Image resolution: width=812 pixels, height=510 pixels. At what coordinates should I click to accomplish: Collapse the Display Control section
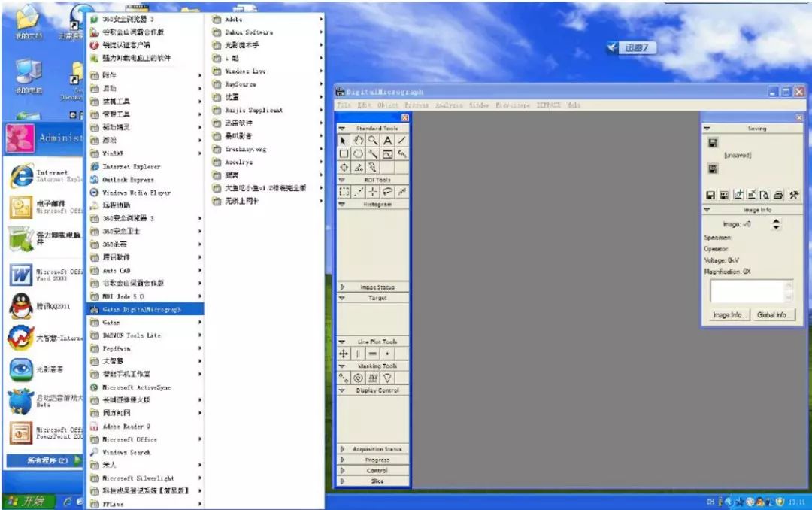342,390
